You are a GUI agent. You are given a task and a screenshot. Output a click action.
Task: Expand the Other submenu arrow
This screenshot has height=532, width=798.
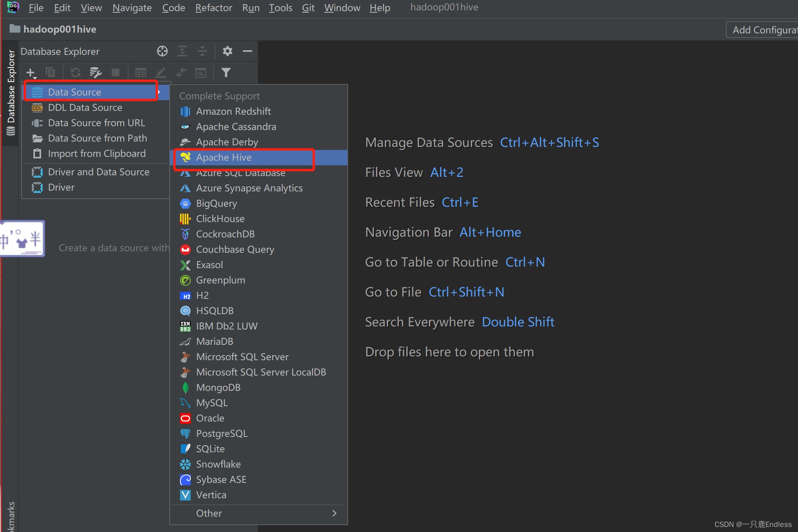pos(334,513)
